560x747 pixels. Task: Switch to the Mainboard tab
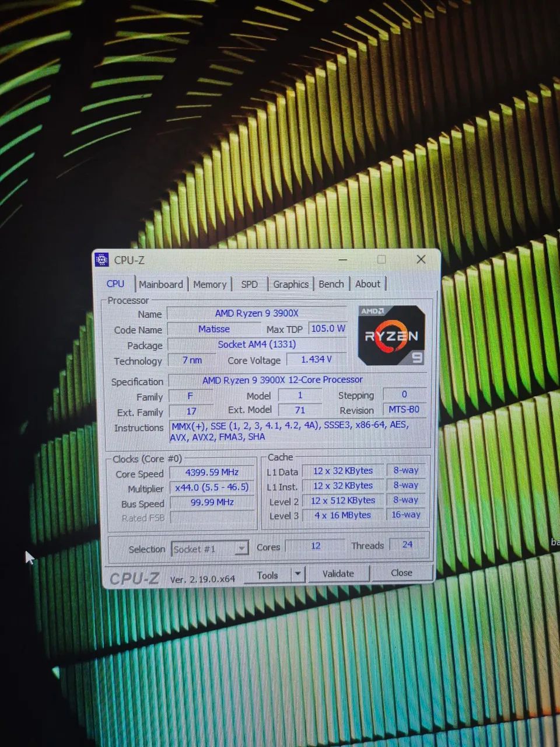tap(161, 284)
